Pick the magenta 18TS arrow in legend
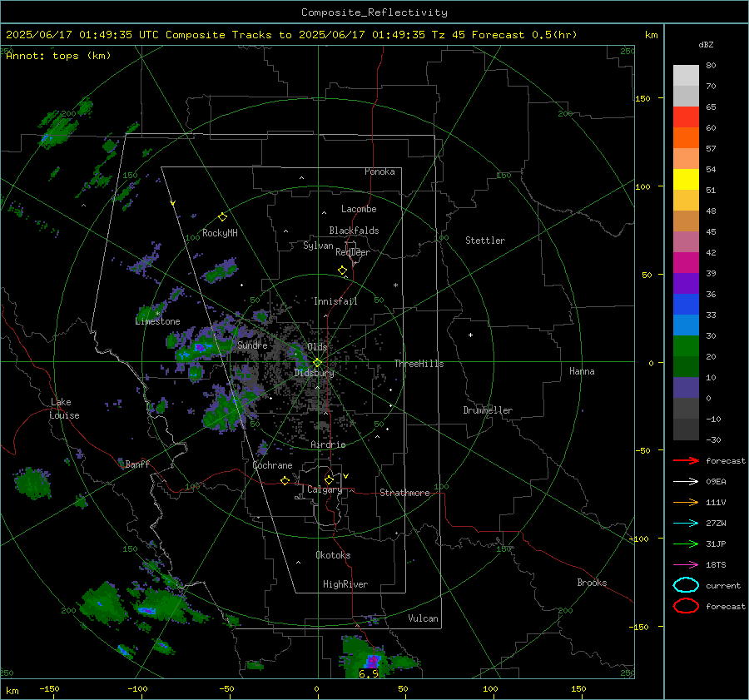 coord(686,565)
